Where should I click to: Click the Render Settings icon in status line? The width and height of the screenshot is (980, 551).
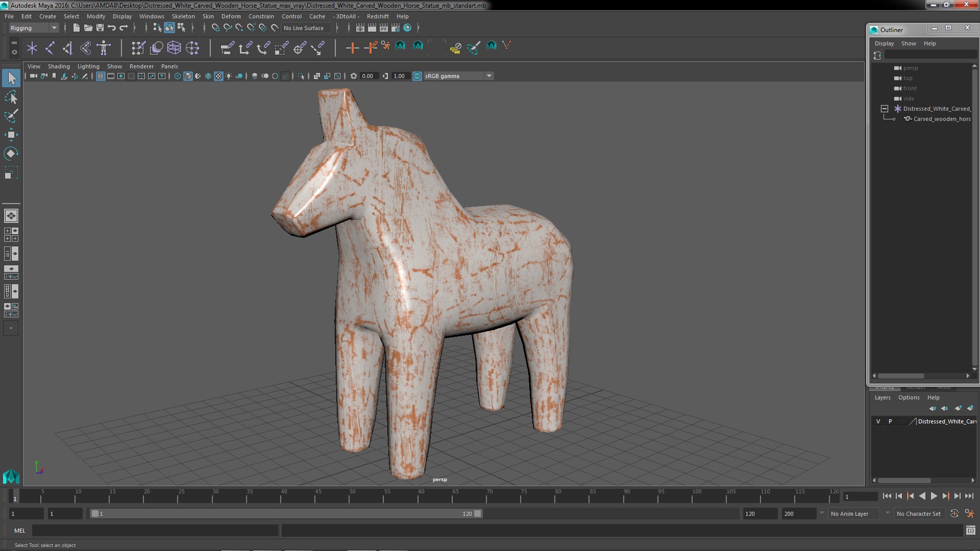(395, 28)
